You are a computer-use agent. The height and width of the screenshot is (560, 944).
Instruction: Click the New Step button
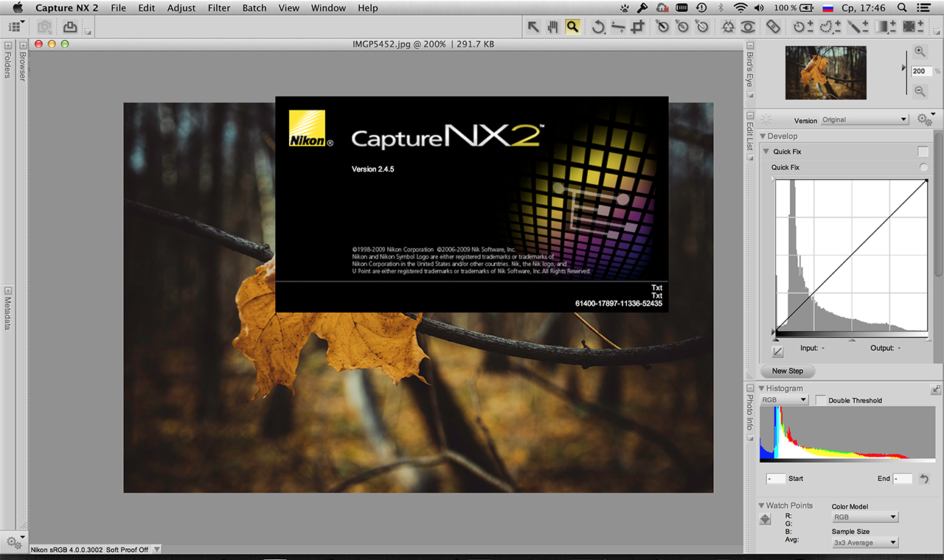[787, 371]
